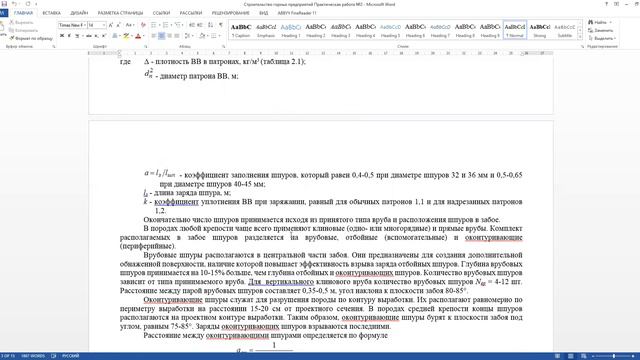Viewport: 640px width, 360px height.
Task: Sort the selected text
Action: 210,25
